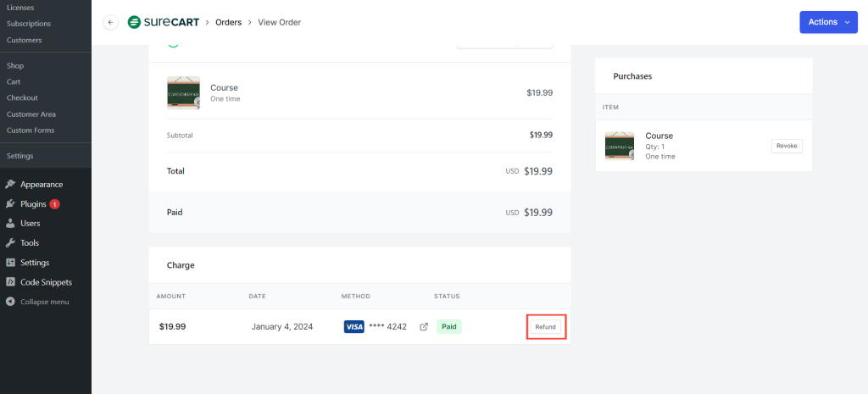
Task: Click Course thumbnail in order items
Action: 184,92
